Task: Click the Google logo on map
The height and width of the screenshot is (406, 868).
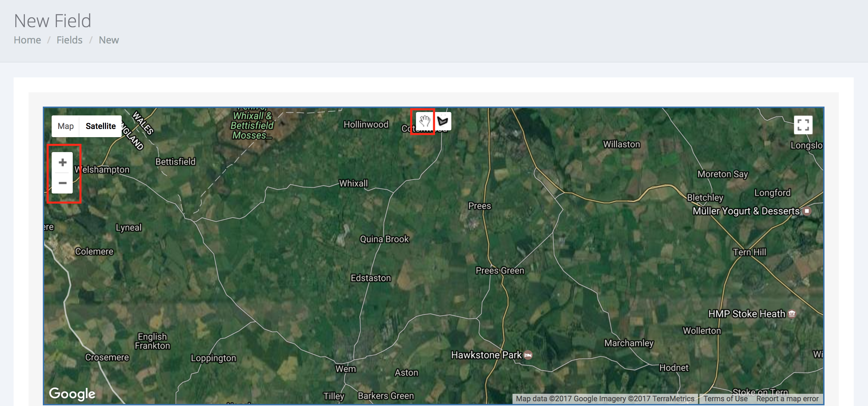Action: click(x=72, y=394)
